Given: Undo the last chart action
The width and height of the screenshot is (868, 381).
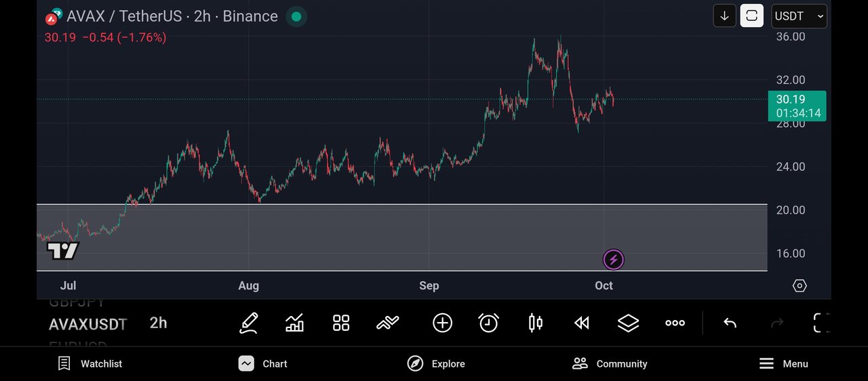Looking at the screenshot, I should click(x=730, y=323).
